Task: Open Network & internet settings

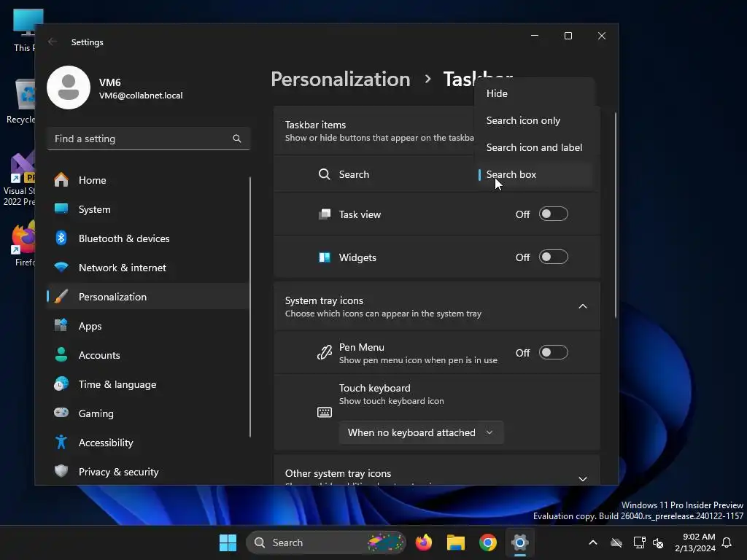Action: click(x=147, y=268)
